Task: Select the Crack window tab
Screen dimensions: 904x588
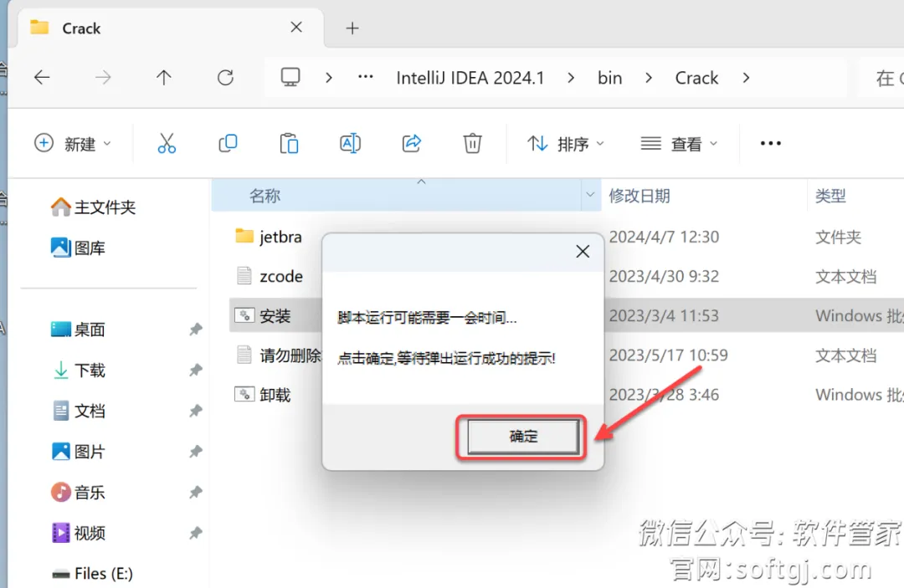Action: [171, 28]
